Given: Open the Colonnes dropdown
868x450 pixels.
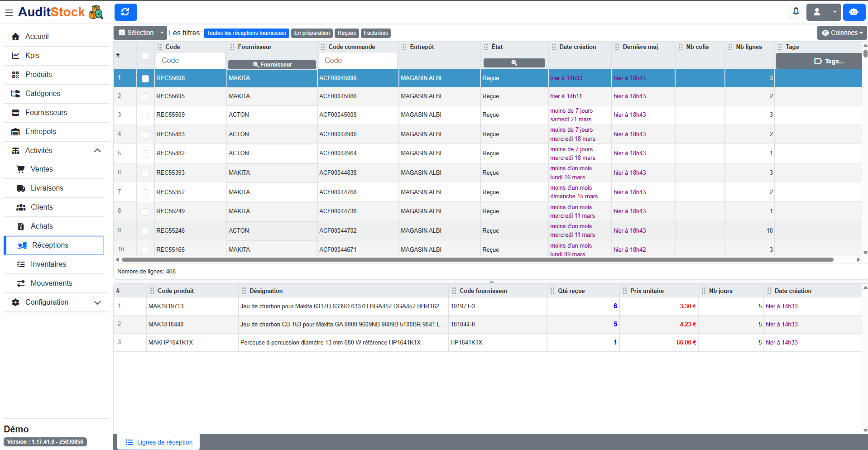Looking at the screenshot, I should [x=842, y=33].
